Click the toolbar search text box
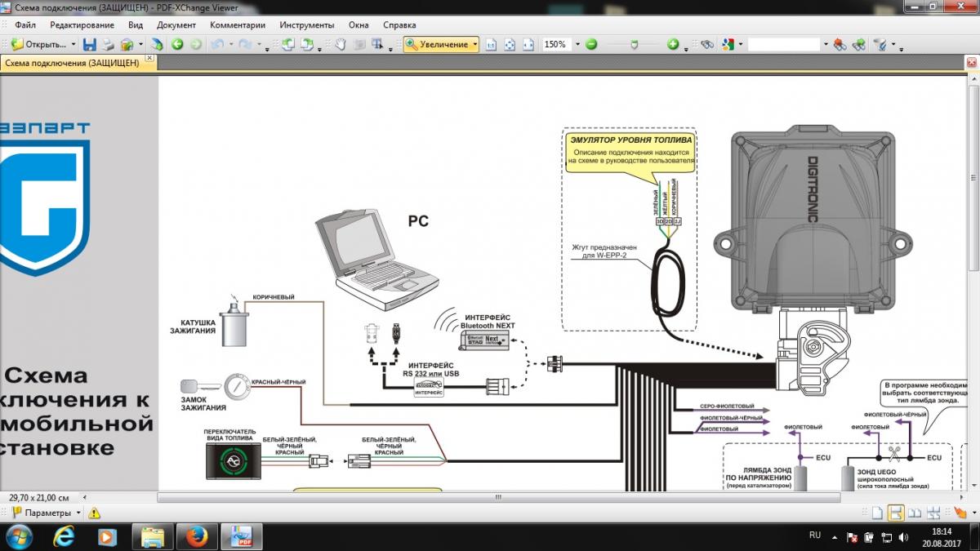Viewport: 980px width, 551px height. click(784, 44)
